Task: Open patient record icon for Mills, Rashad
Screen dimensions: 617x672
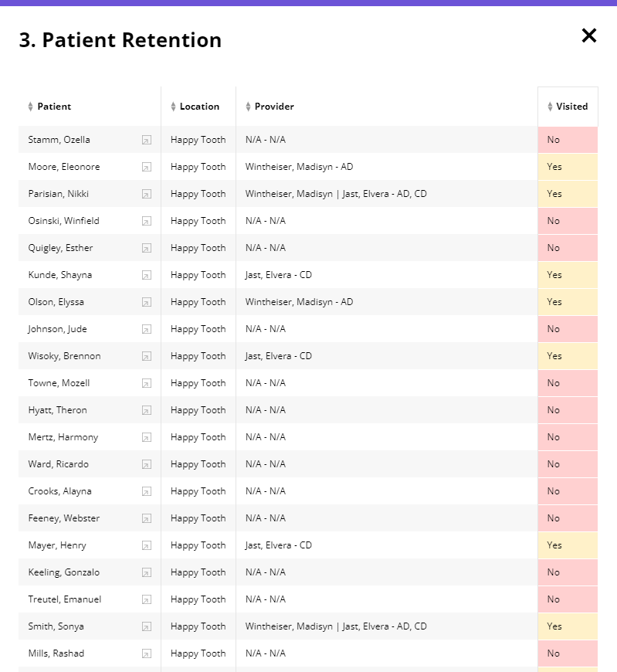Action: point(147,653)
